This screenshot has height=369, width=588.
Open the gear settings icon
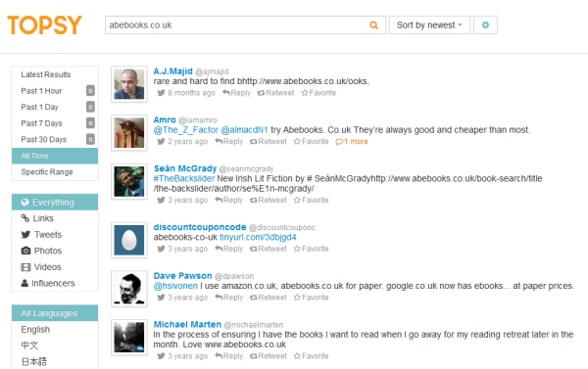click(485, 25)
